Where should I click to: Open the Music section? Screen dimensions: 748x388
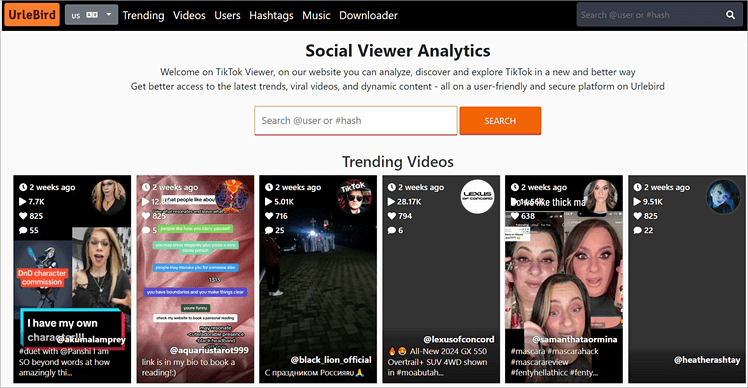(316, 15)
